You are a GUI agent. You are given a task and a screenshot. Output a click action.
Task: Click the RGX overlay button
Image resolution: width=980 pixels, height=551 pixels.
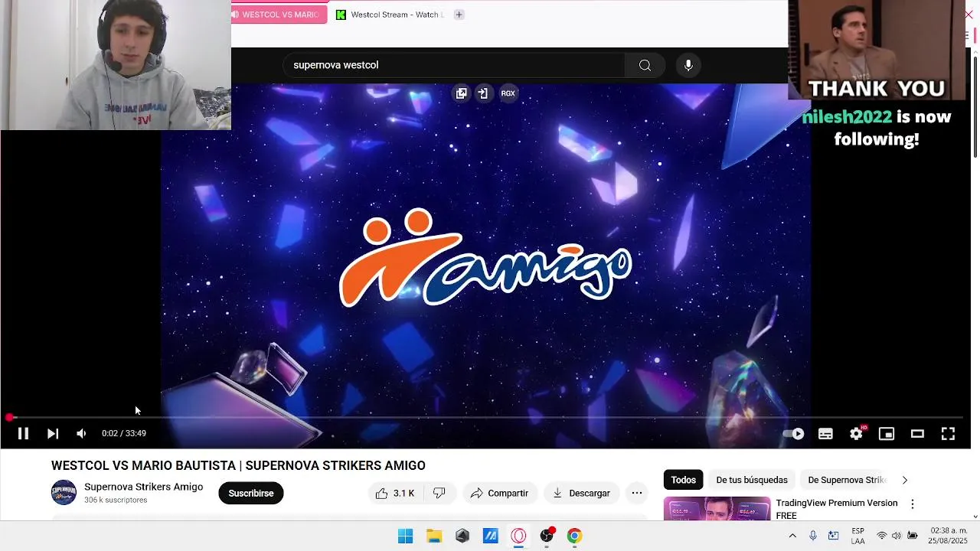pos(508,93)
